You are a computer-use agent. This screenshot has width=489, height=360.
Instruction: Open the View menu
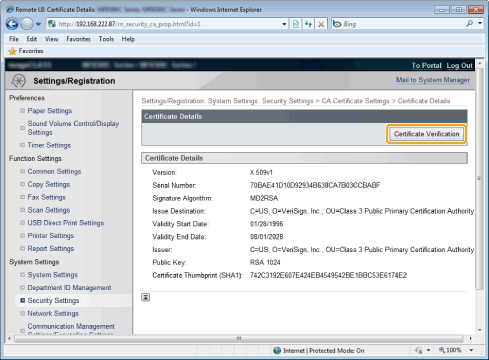pos(52,39)
